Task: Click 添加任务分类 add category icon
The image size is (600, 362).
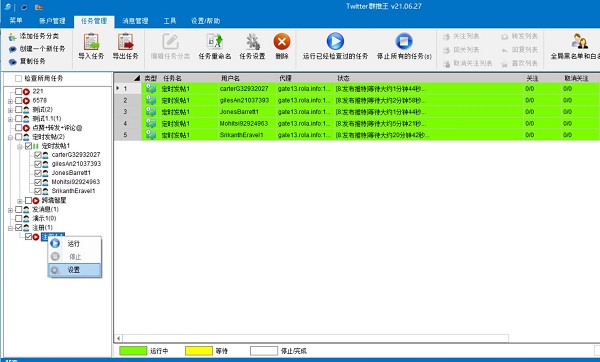Action: tap(12, 37)
